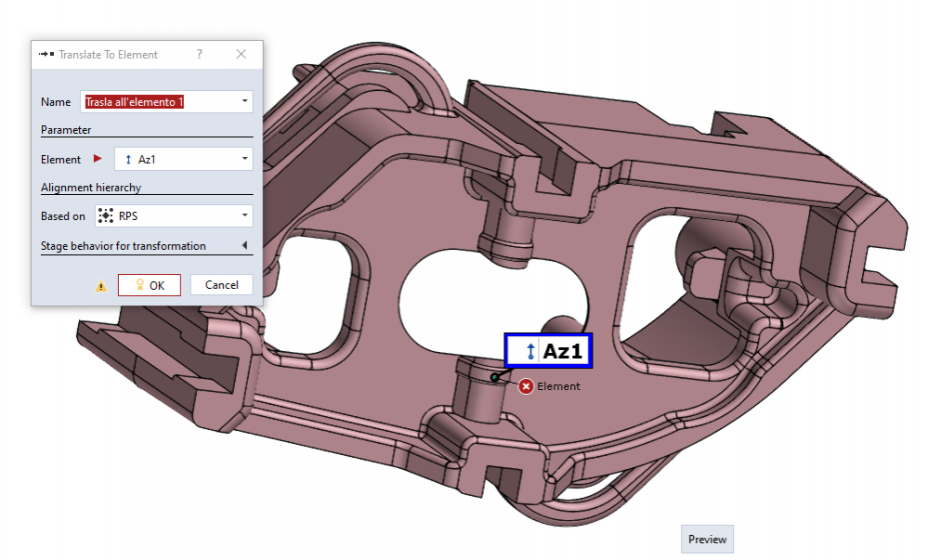
Task: Click the RPS alignment icon in Based on
Action: click(106, 216)
